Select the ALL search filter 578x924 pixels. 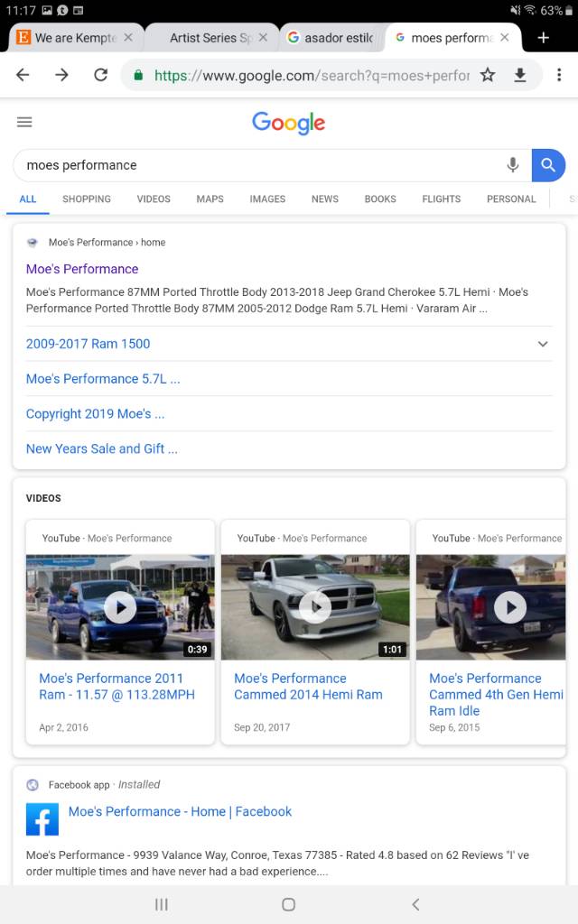[x=28, y=199]
